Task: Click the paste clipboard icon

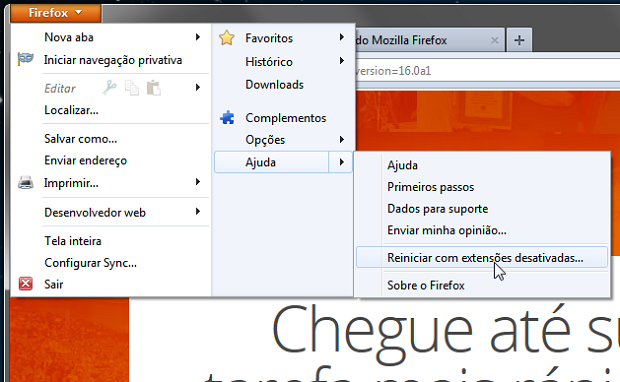Action: [x=154, y=88]
